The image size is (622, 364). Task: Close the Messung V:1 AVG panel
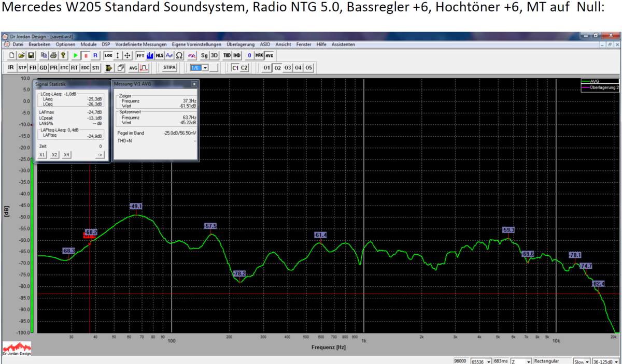(x=194, y=83)
